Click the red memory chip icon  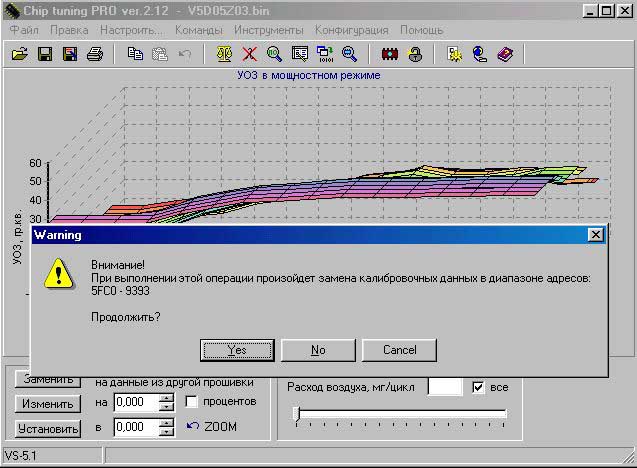[390, 54]
